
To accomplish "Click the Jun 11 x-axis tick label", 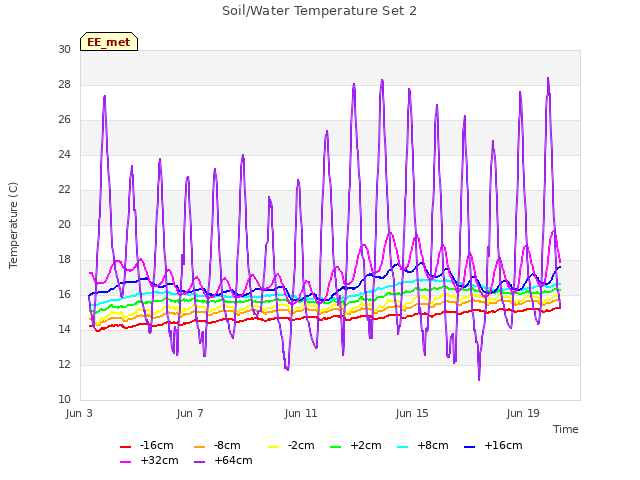I will 301,413.
